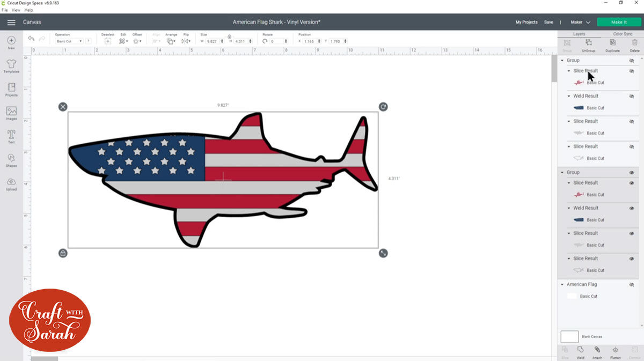The width and height of the screenshot is (644, 361).
Task: Open the Projects panel
Action: pyautogui.click(x=11, y=90)
